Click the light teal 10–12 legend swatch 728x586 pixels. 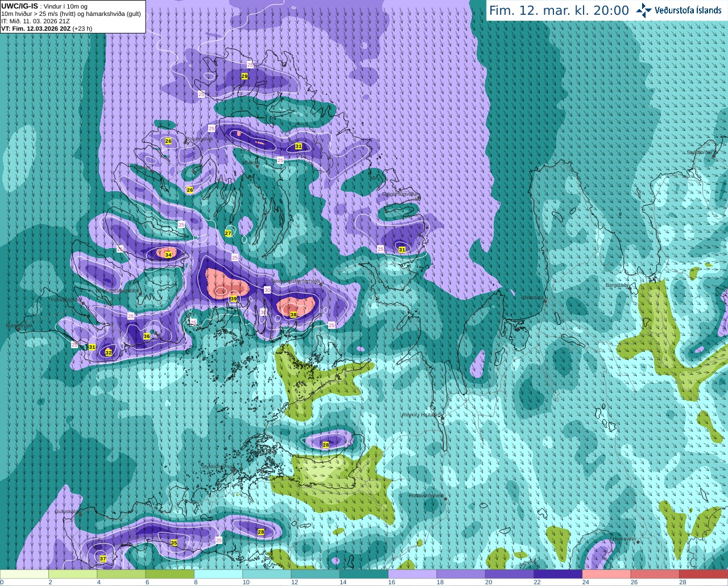[267, 574]
